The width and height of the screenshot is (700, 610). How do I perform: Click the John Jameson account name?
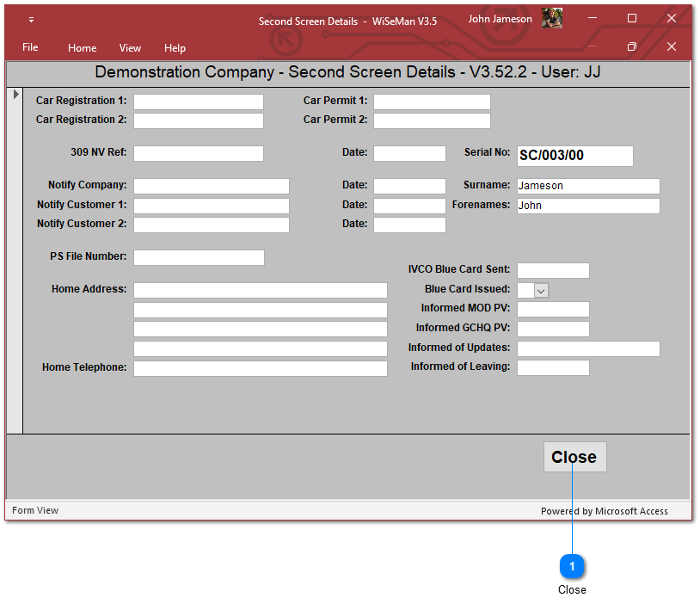coord(500,19)
